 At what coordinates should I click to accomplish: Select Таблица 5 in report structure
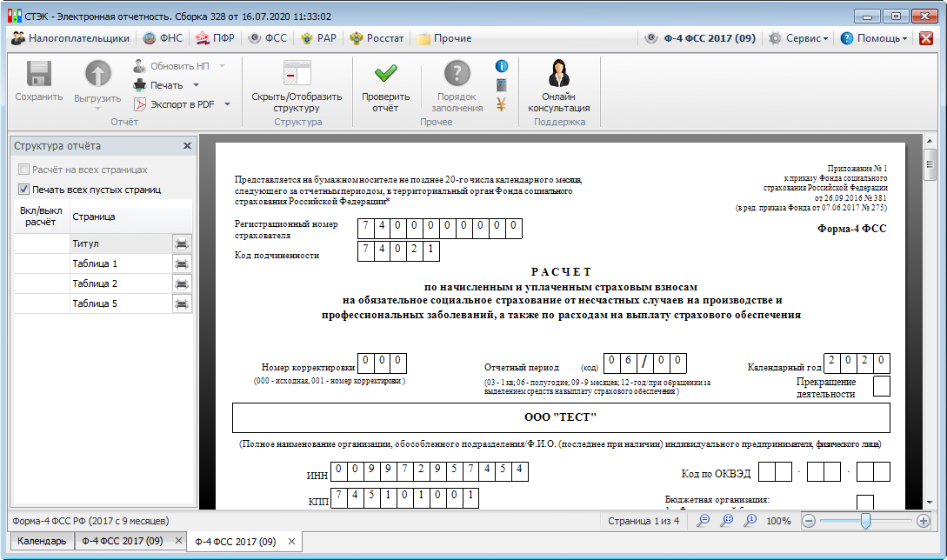(x=121, y=303)
